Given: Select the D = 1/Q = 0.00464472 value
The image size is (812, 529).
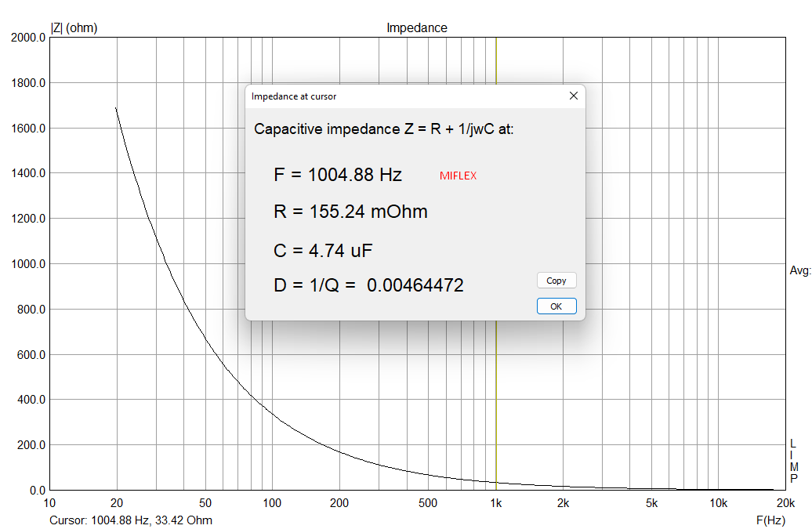Looking at the screenshot, I should 368,285.
